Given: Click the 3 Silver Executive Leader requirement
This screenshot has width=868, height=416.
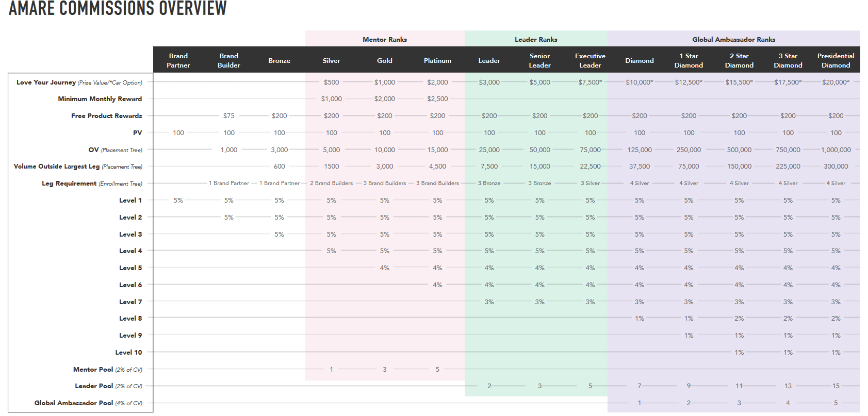Looking at the screenshot, I should (591, 184).
